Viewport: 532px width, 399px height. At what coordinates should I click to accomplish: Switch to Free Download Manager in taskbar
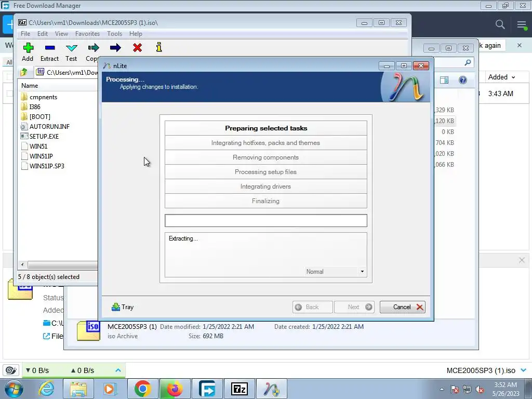click(x=207, y=389)
